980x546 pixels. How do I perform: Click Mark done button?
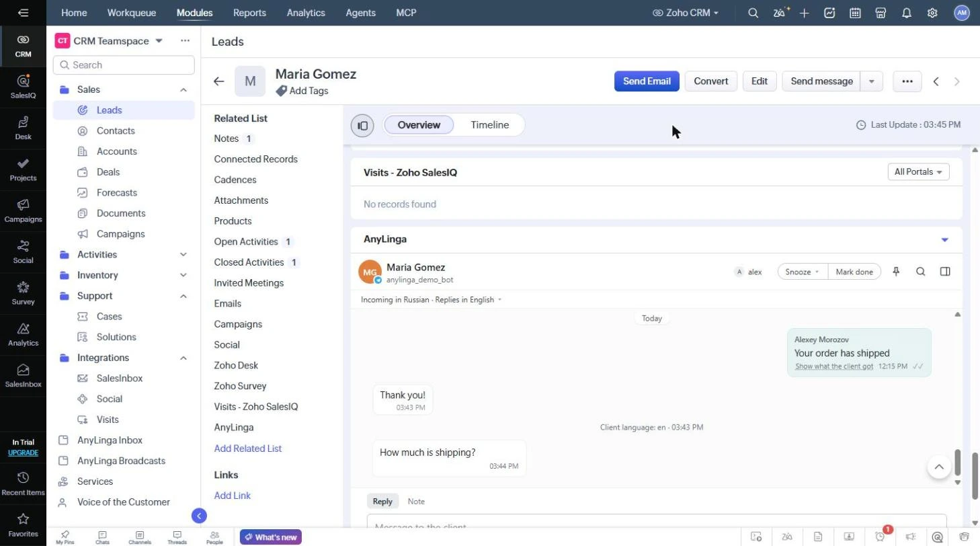click(854, 272)
